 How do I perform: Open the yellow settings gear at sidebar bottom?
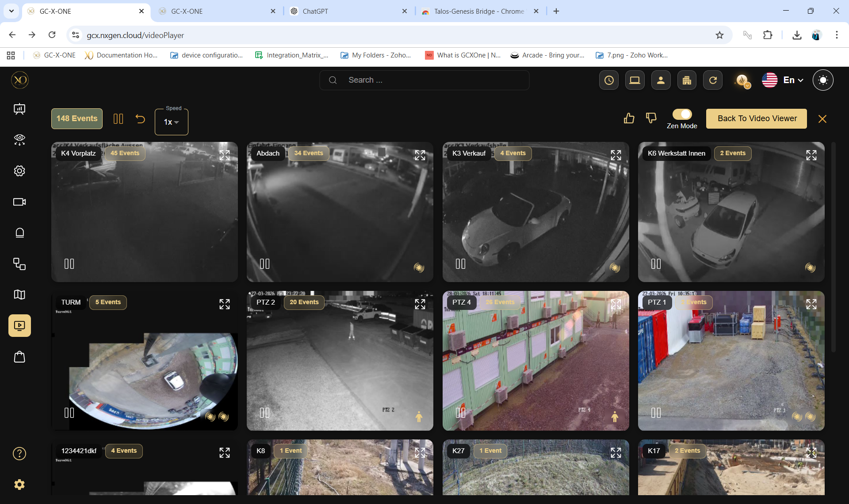(19, 485)
